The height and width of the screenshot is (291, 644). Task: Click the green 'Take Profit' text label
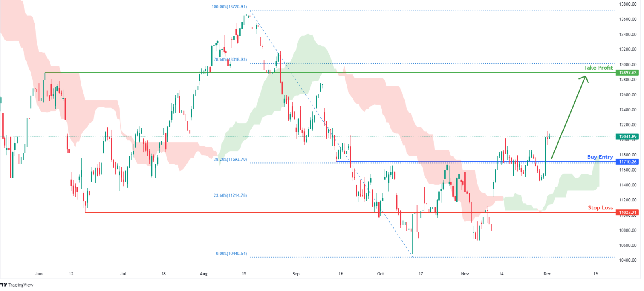[599, 68]
